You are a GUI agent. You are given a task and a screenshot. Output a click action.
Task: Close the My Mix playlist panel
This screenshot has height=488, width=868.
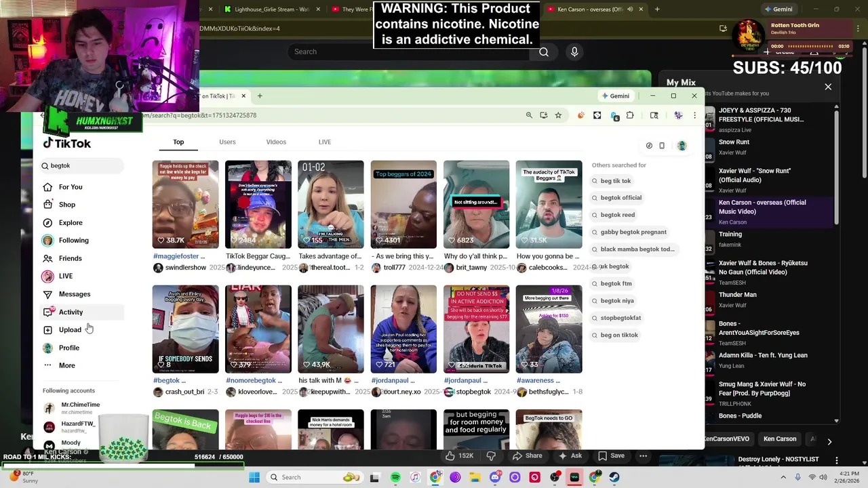tap(828, 87)
